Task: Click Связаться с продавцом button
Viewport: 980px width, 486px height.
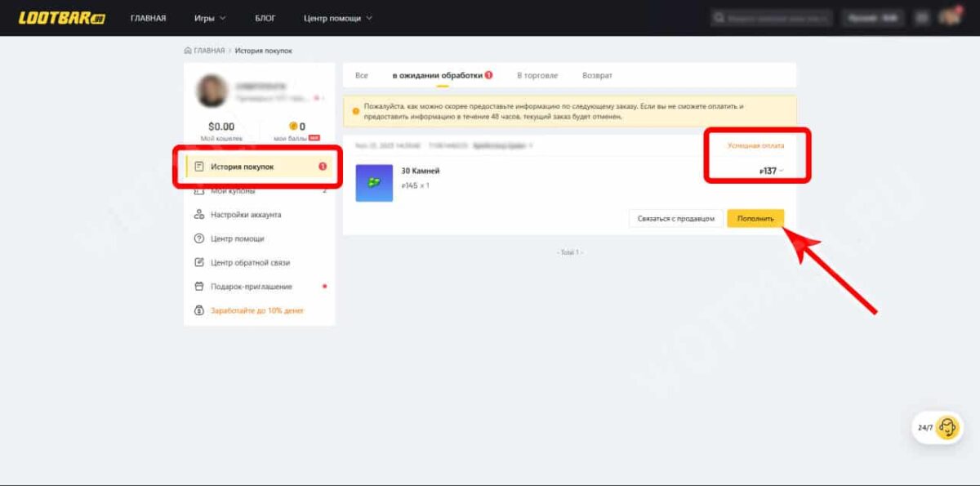Action: [675, 219]
